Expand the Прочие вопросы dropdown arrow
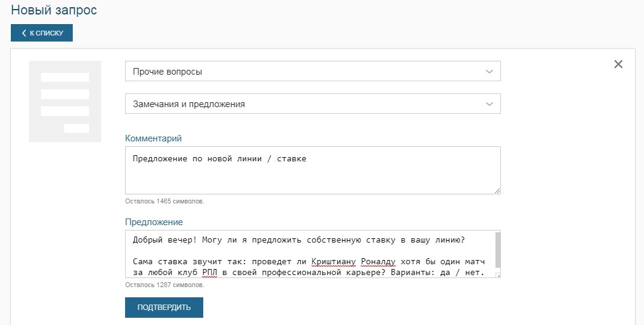 tap(489, 72)
